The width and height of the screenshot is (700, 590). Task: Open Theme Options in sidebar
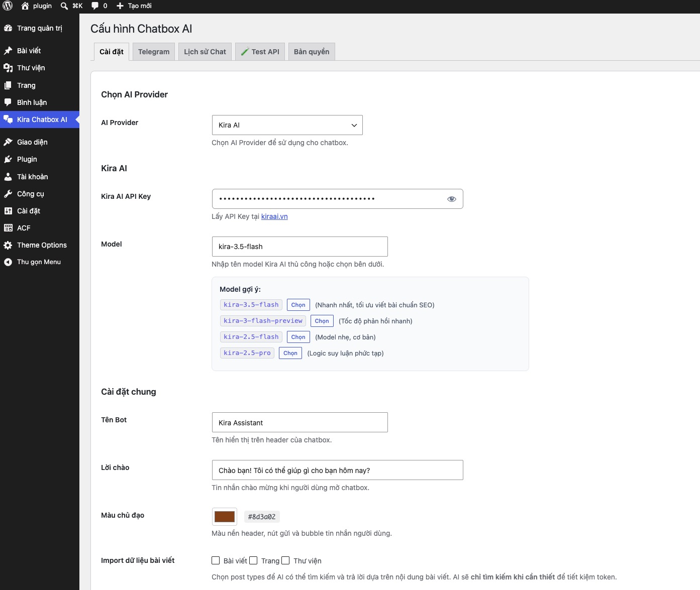[x=40, y=245]
